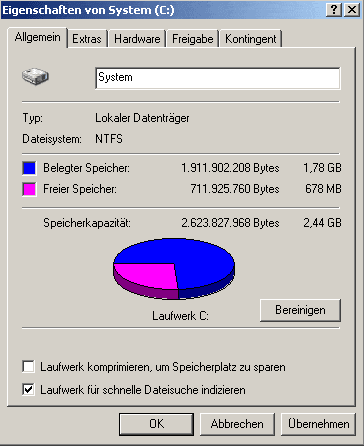Click the blue Belegter Speicher color square
The image size is (364, 446).
(x=29, y=168)
